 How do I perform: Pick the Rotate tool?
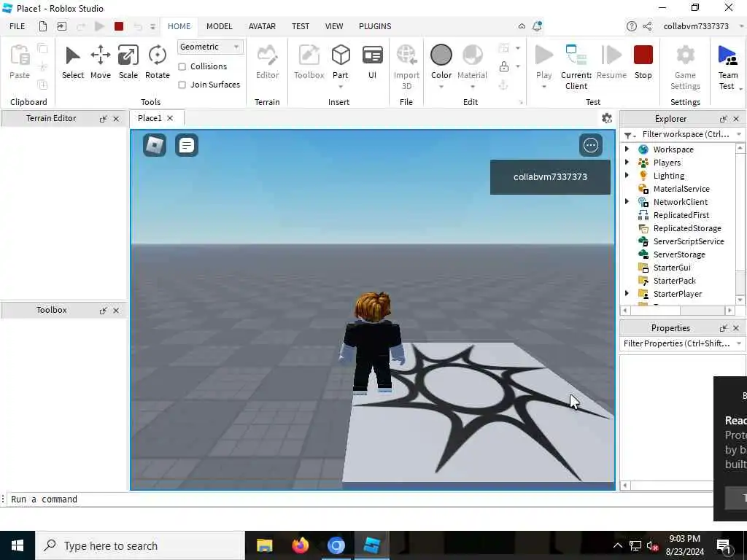tap(158, 62)
